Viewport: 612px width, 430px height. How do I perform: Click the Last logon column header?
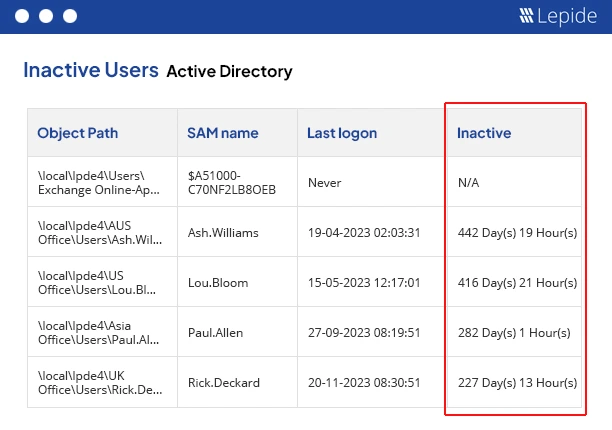342,133
